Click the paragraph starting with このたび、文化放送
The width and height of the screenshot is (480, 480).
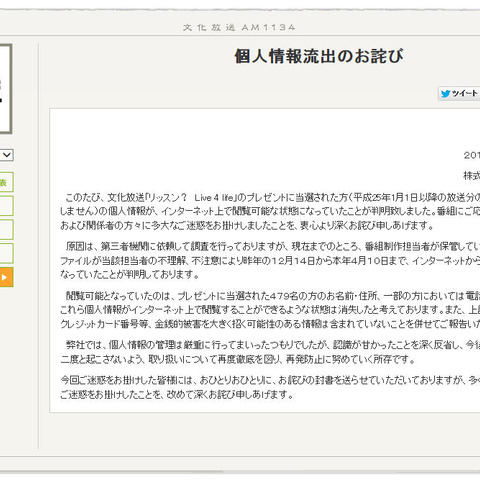coord(270,212)
